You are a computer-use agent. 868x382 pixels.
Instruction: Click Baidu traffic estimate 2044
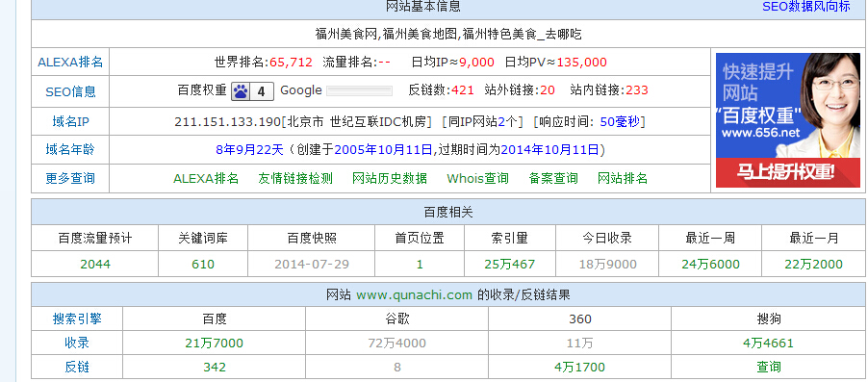coord(95,264)
